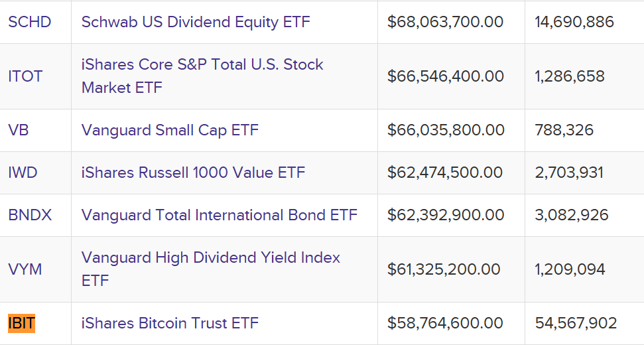Open iShares Core S&P Total U.S. Stock Market ETF
The image size is (644, 345).
coord(202,65)
